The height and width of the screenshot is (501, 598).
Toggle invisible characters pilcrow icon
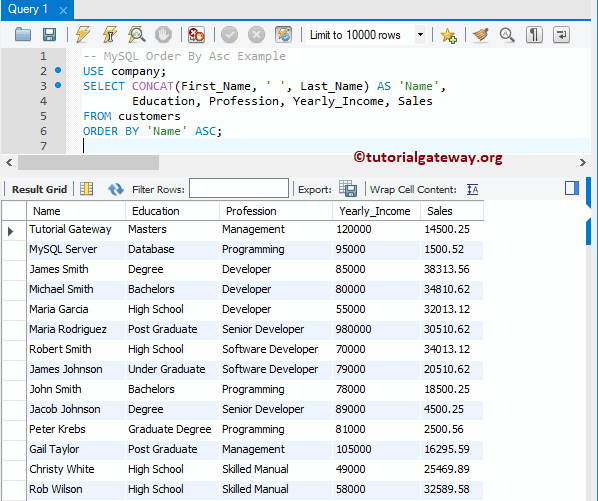pyautogui.click(x=534, y=35)
